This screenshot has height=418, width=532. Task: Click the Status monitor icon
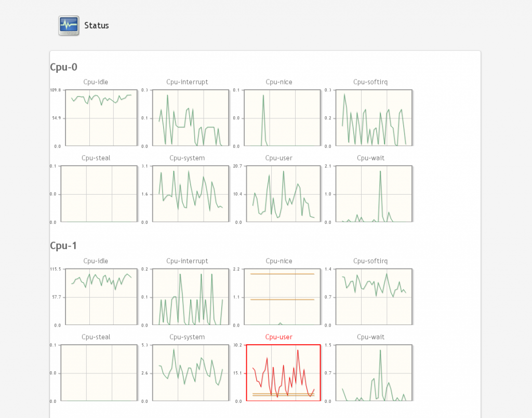69,25
